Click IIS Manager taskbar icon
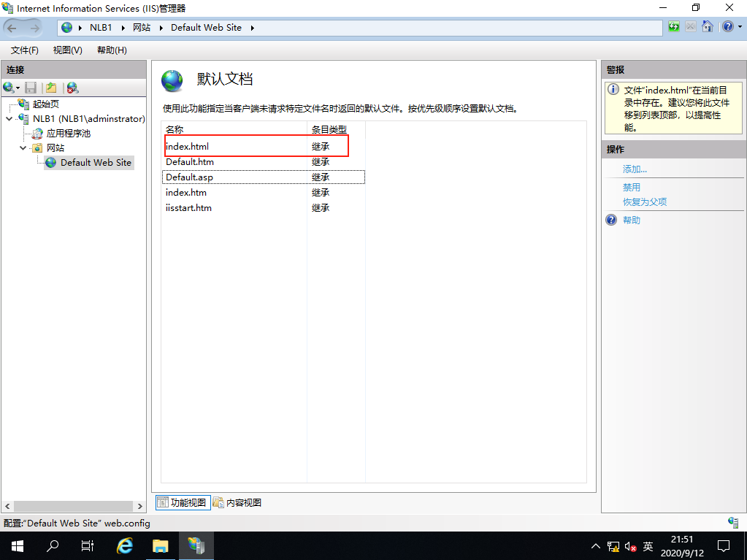Viewport: 747px width, 560px height. point(196,545)
